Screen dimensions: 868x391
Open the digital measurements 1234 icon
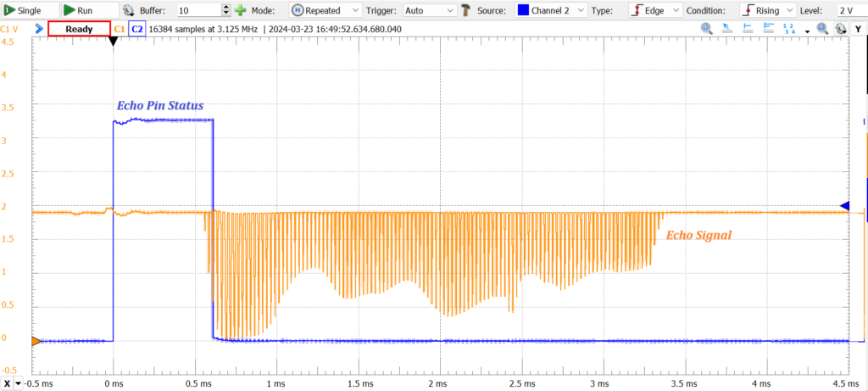[787, 29]
